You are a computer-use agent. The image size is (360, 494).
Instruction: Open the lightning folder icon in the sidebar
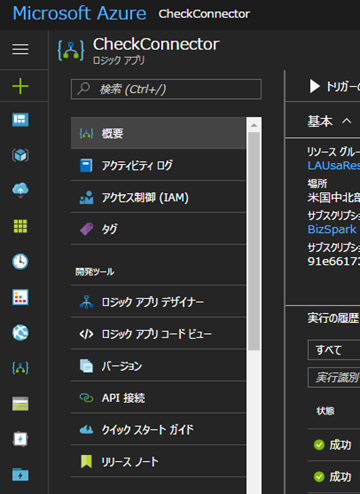coord(20,474)
